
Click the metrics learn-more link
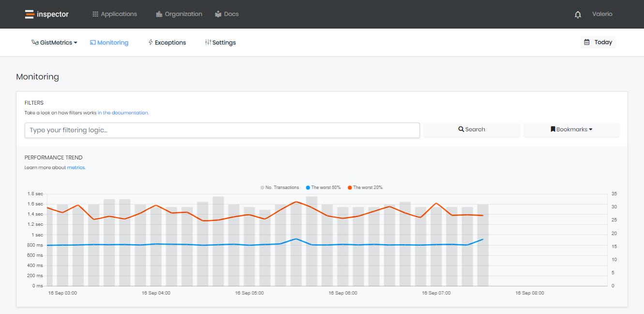(76, 167)
